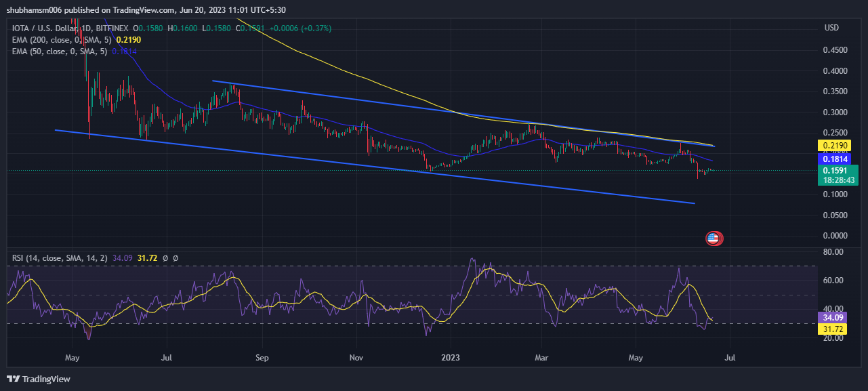Click the US flag economic event marker
The height and width of the screenshot is (391, 868).
pyautogui.click(x=714, y=238)
